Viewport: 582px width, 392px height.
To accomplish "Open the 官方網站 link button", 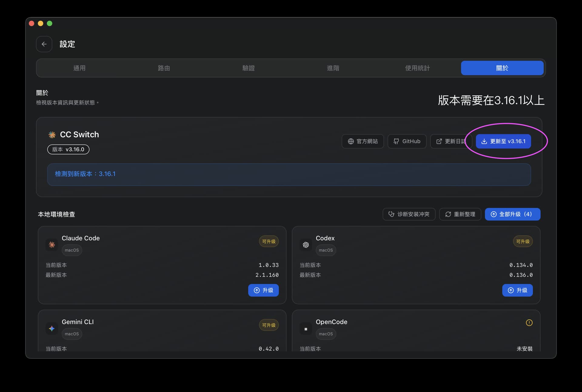I will [x=363, y=141].
